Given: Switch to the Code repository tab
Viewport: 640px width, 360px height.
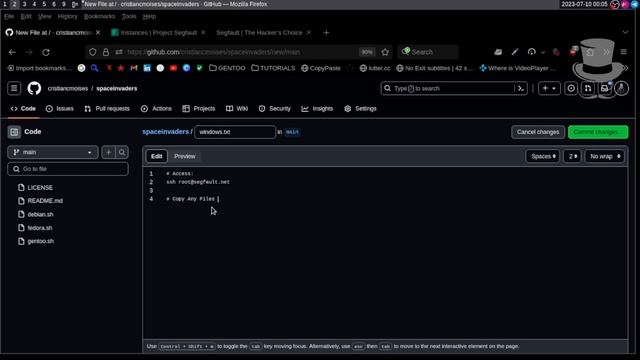Looking at the screenshot, I should 23,109.
